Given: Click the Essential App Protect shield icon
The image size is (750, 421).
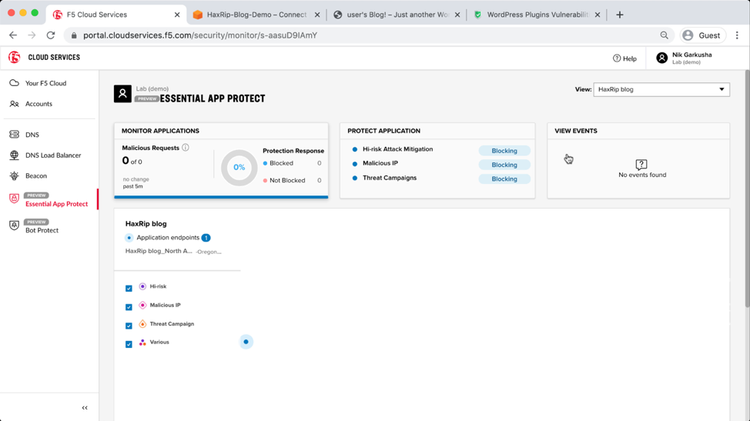Looking at the screenshot, I should [14, 198].
